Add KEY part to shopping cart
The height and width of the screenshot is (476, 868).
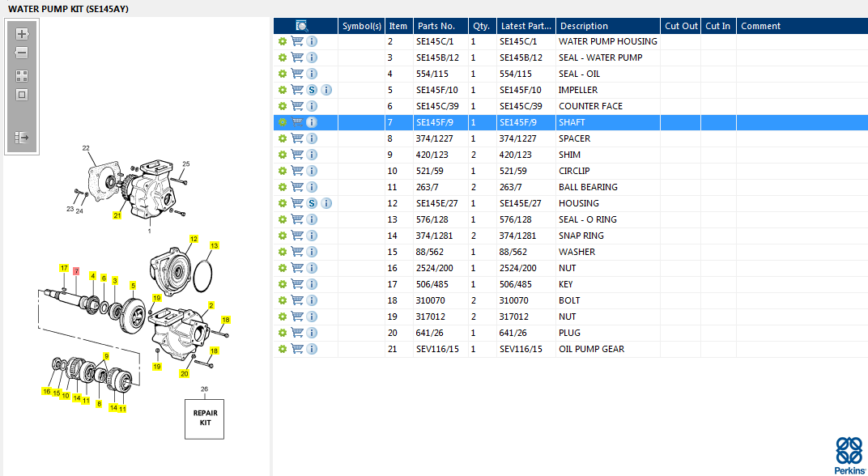297,284
